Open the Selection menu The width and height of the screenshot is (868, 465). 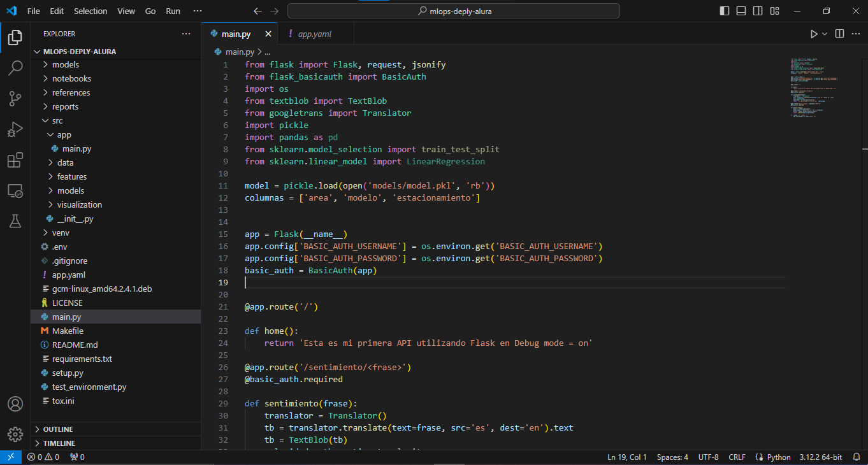(x=90, y=11)
